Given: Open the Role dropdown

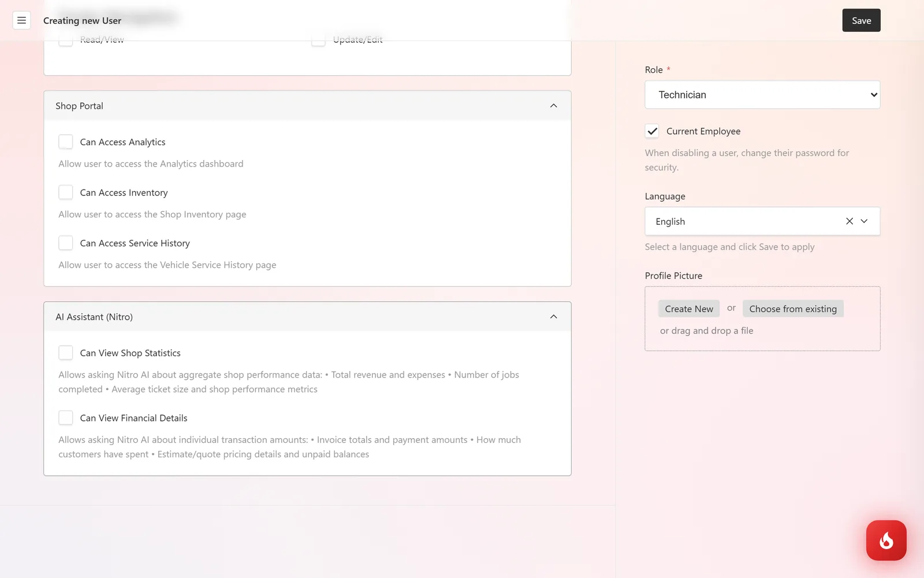Looking at the screenshot, I should [762, 95].
